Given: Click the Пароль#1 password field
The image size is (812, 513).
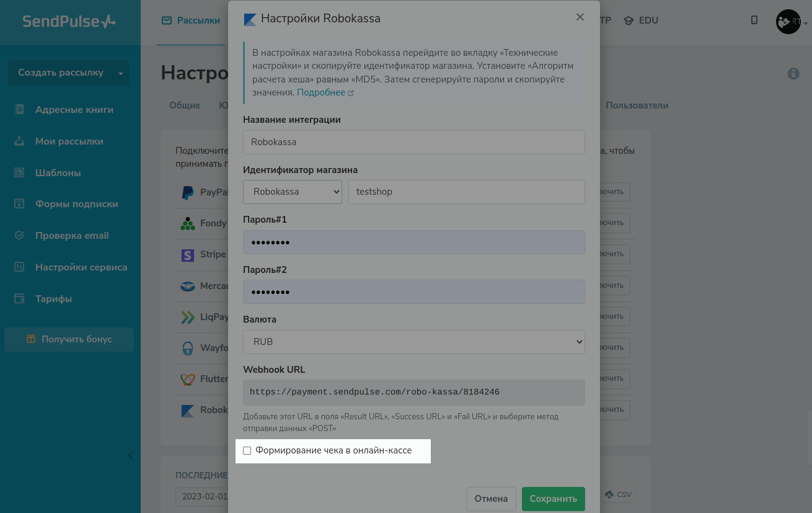Looking at the screenshot, I should point(414,242).
